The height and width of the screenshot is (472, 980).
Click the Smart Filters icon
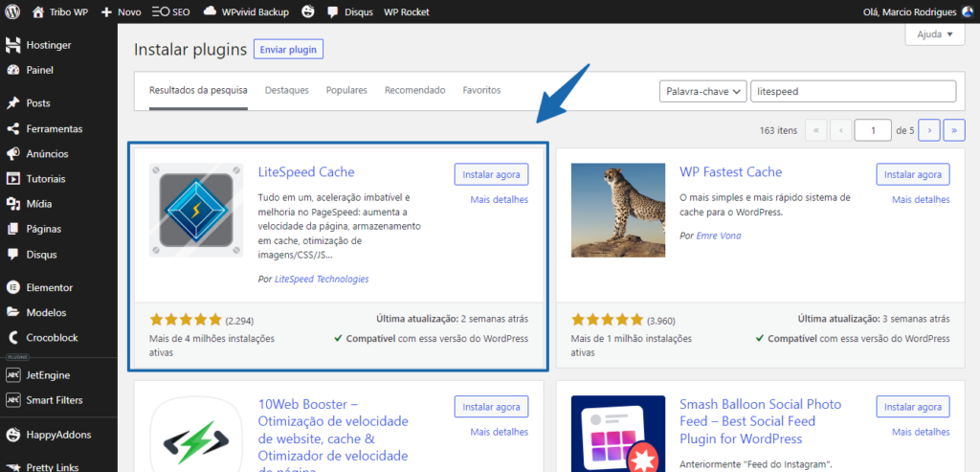(x=13, y=400)
